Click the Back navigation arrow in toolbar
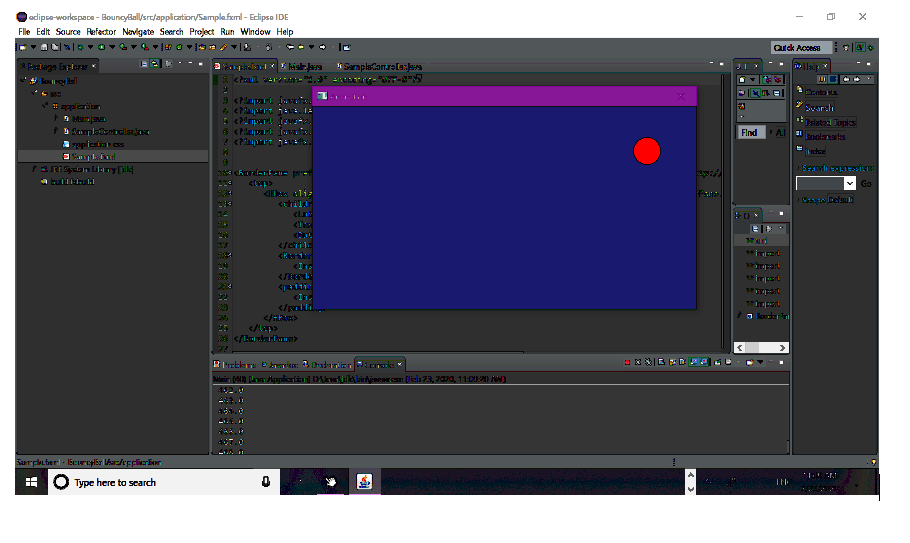The height and width of the screenshot is (543, 910). [300, 47]
